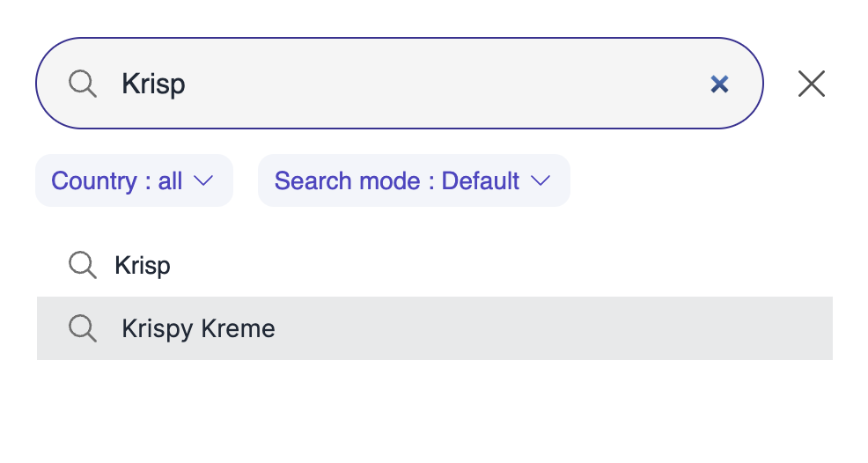Focus the search input containing Krisp

pos(396,85)
